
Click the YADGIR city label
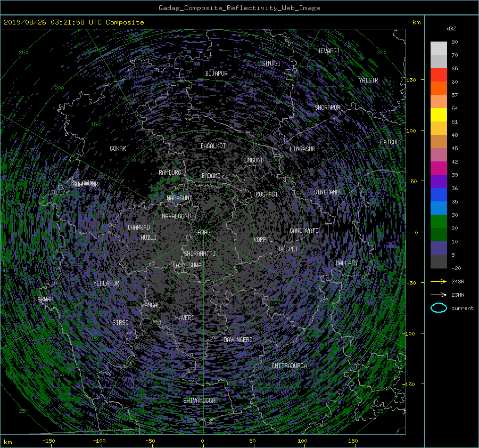coord(368,80)
